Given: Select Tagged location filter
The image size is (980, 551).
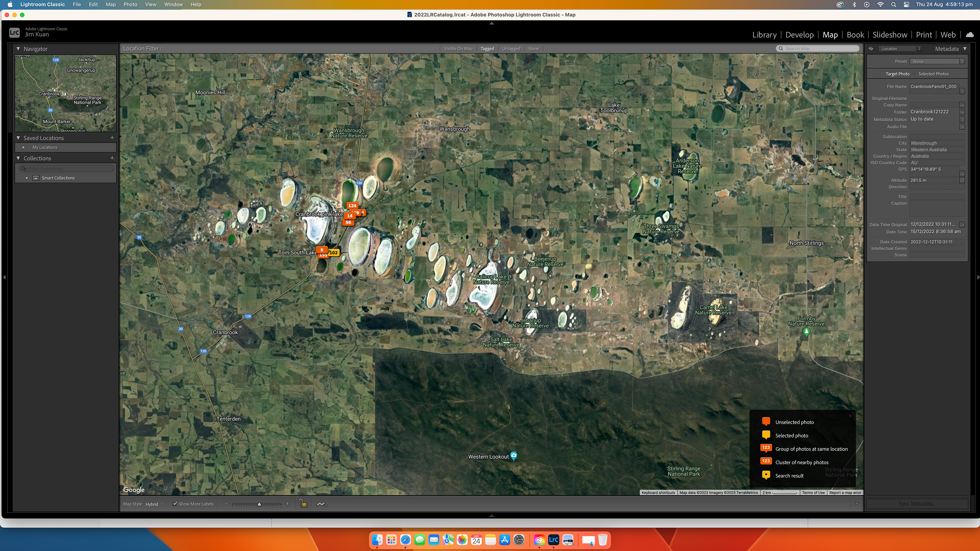Looking at the screenshot, I should (487, 49).
